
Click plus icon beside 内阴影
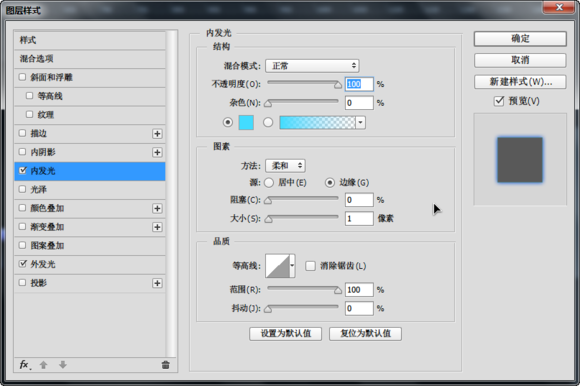click(157, 152)
